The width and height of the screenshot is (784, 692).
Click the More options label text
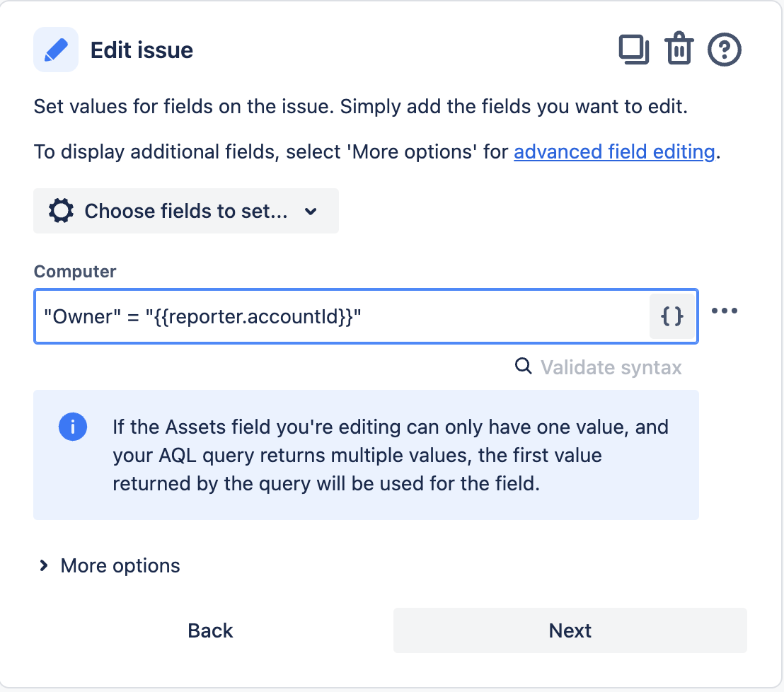(120, 565)
